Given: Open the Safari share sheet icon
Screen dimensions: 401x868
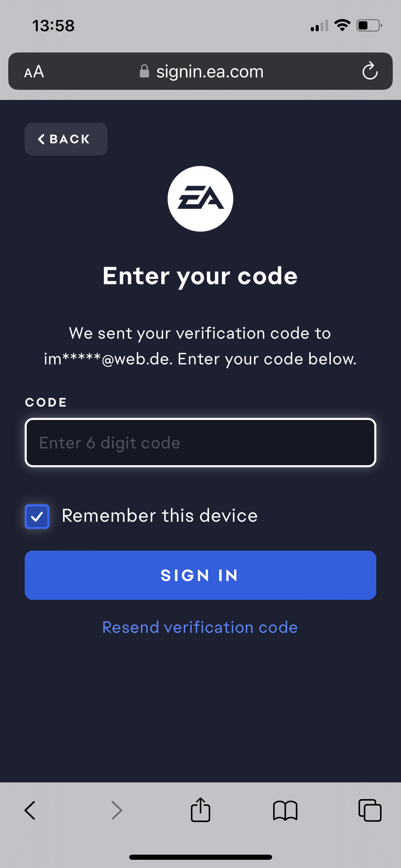Looking at the screenshot, I should pyautogui.click(x=200, y=810).
